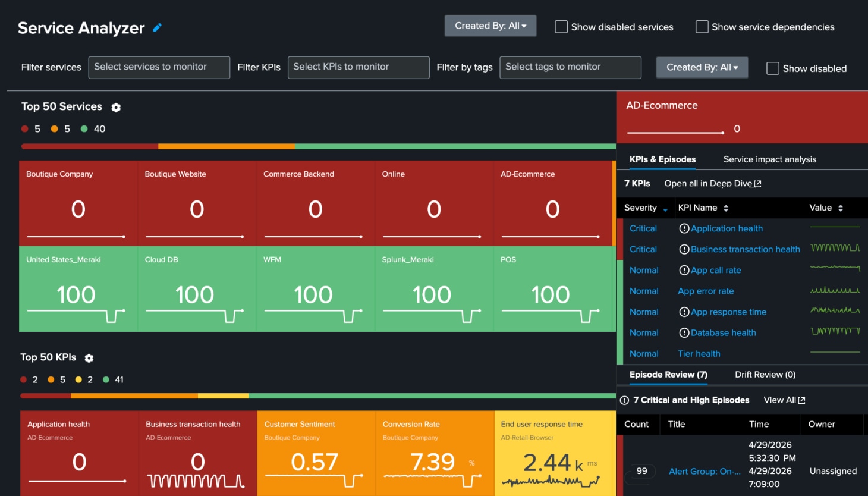Click the pencil edit icon beside Service Analyzer
The image size is (868, 496).
point(157,27)
